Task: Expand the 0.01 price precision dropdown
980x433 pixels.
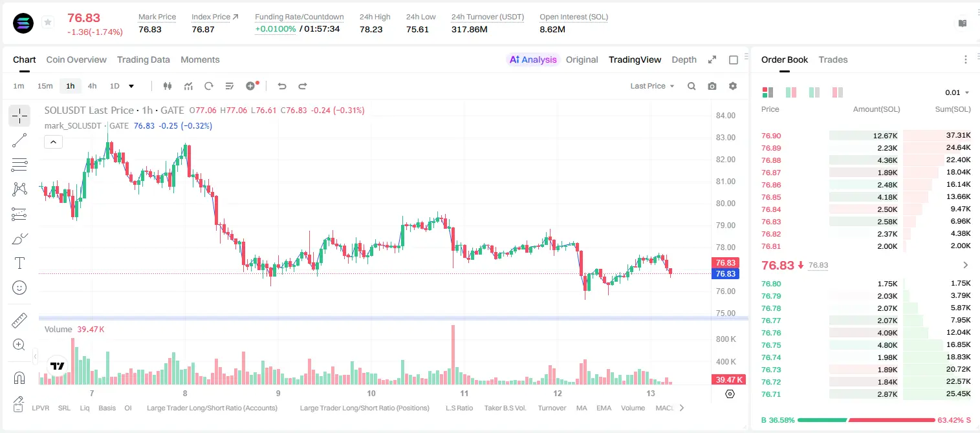Action: click(x=957, y=92)
